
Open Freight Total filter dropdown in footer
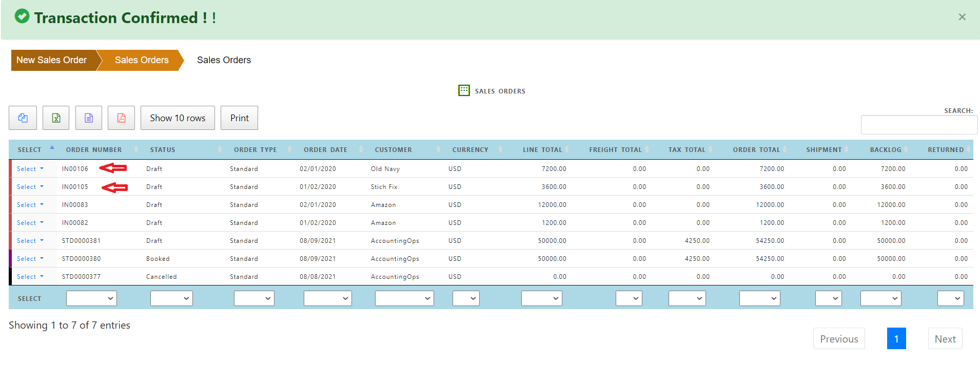click(629, 298)
